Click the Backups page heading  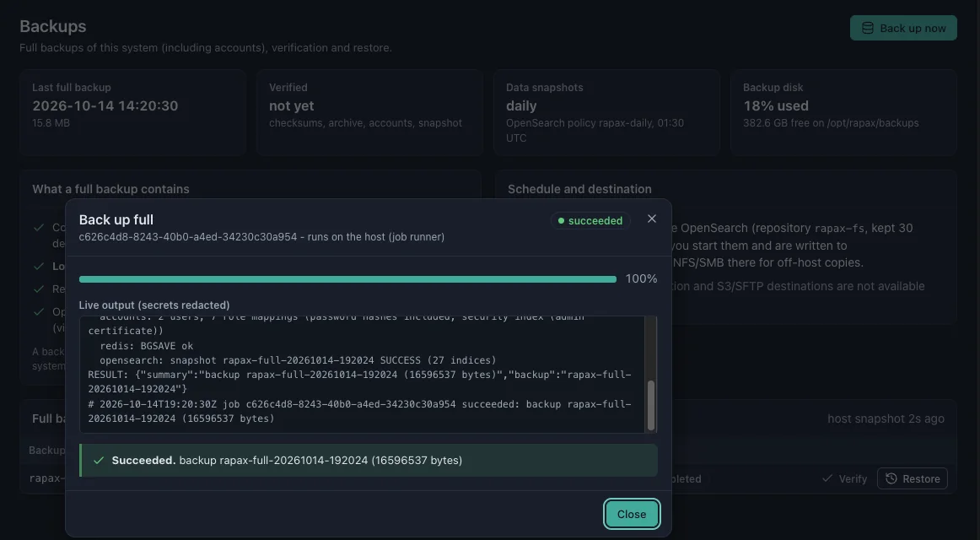tap(53, 26)
